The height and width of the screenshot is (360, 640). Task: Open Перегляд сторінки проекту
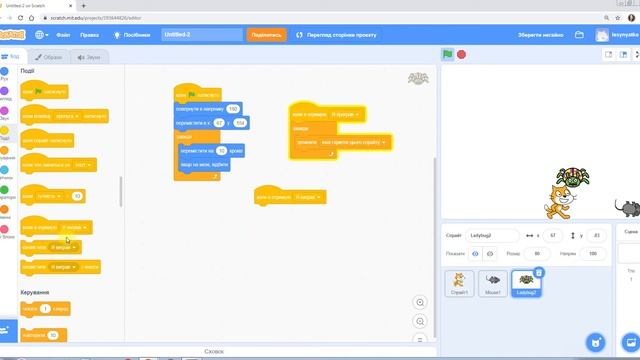pos(336,35)
